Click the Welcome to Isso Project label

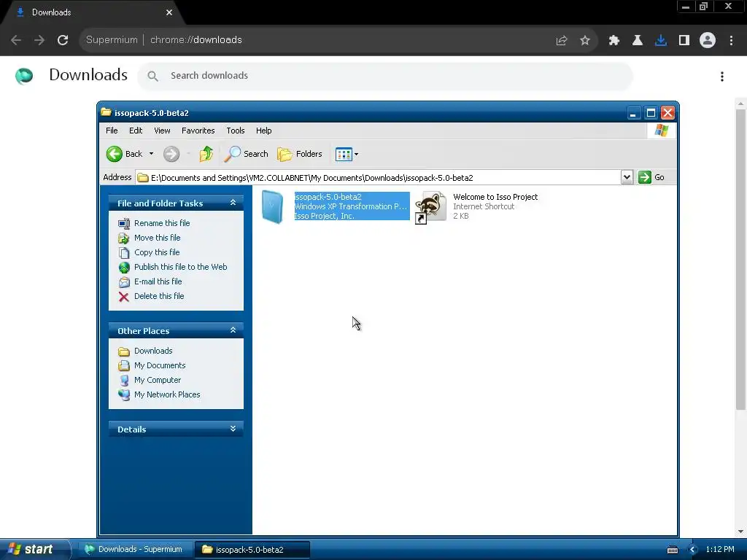(495, 197)
